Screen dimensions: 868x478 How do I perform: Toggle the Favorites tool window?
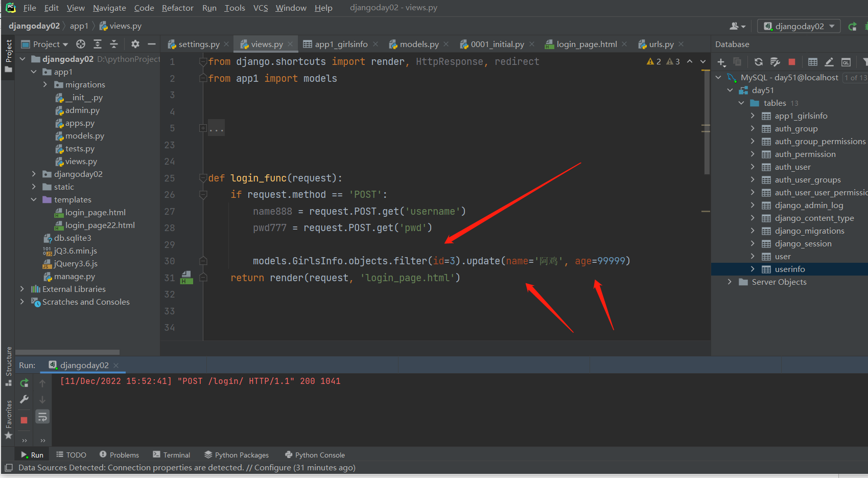(8, 419)
